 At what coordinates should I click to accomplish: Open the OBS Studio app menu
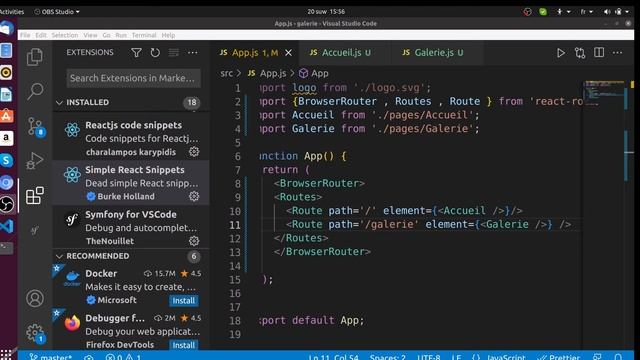tap(57, 12)
